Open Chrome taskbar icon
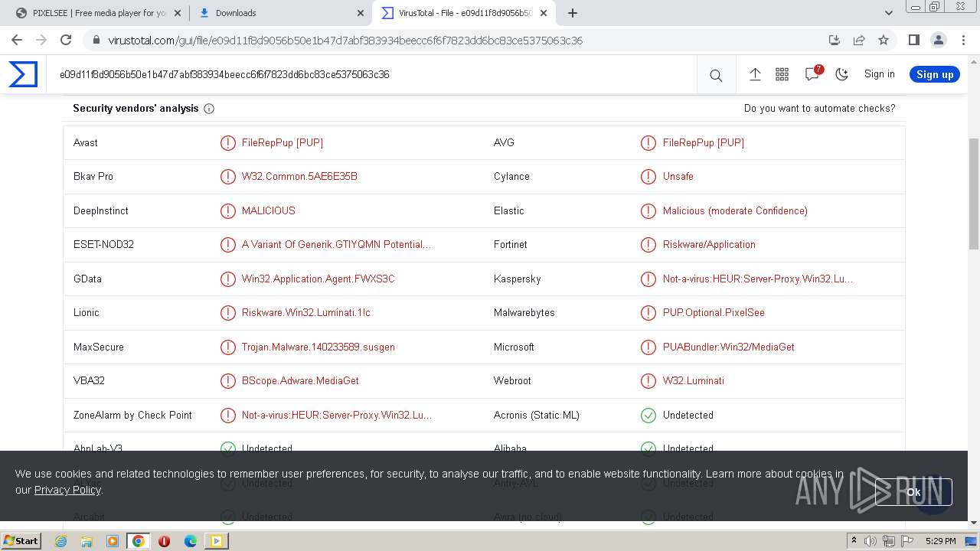This screenshot has width=980, height=551. (x=138, y=541)
